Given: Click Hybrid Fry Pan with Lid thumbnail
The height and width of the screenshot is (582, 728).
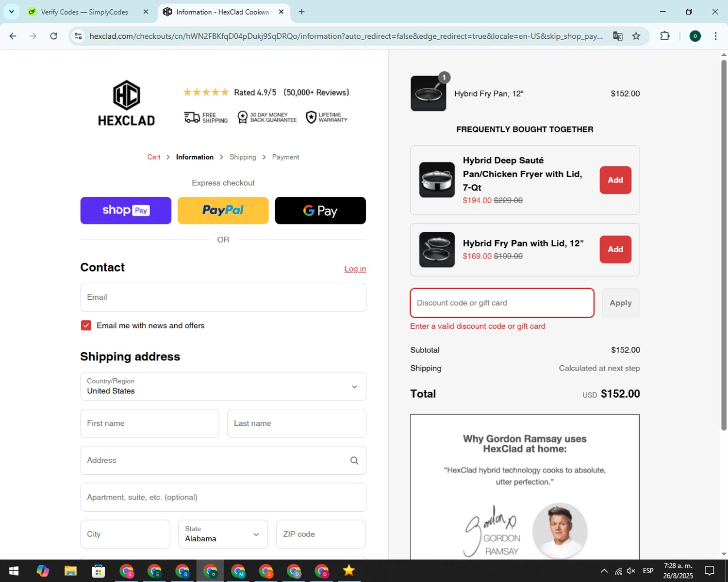Looking at the screenshot, I should click(437, 249).
